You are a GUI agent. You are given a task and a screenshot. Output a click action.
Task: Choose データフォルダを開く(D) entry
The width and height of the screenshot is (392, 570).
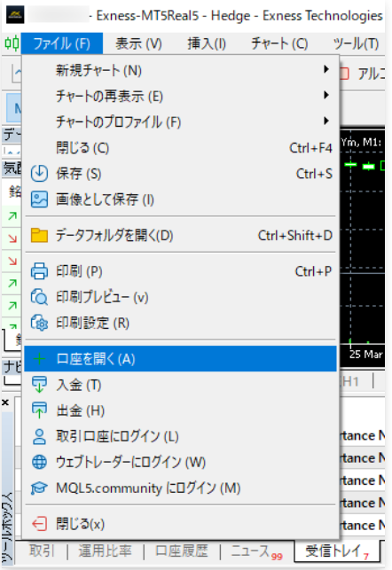[x=180, y=235]
